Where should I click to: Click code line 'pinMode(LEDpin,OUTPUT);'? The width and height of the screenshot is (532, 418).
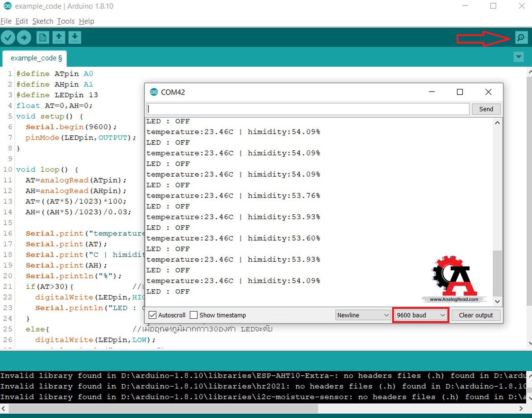[x=81, y=138]
